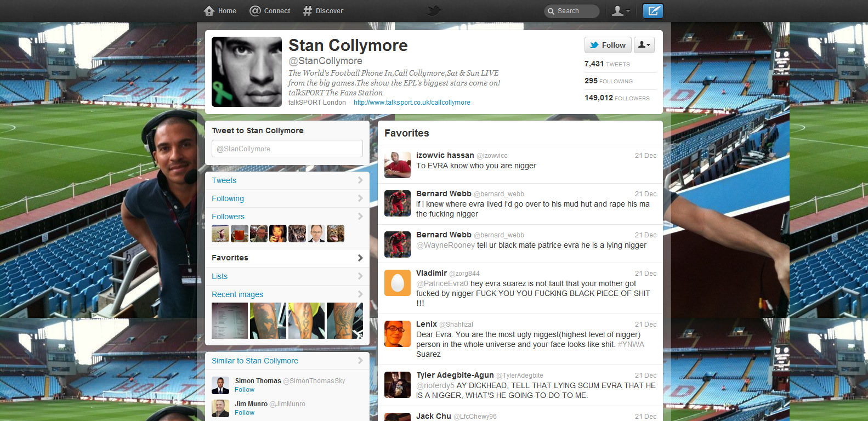The height and width of the screenshot is (421, 868).
Task: Follow Stan Collymore with the Follow button
Action: [x=608, y=45]
